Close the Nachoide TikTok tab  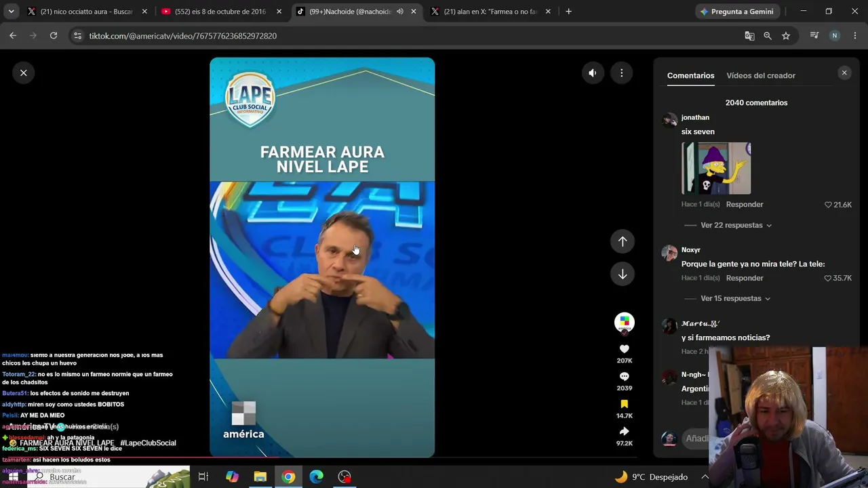[414, 12]
